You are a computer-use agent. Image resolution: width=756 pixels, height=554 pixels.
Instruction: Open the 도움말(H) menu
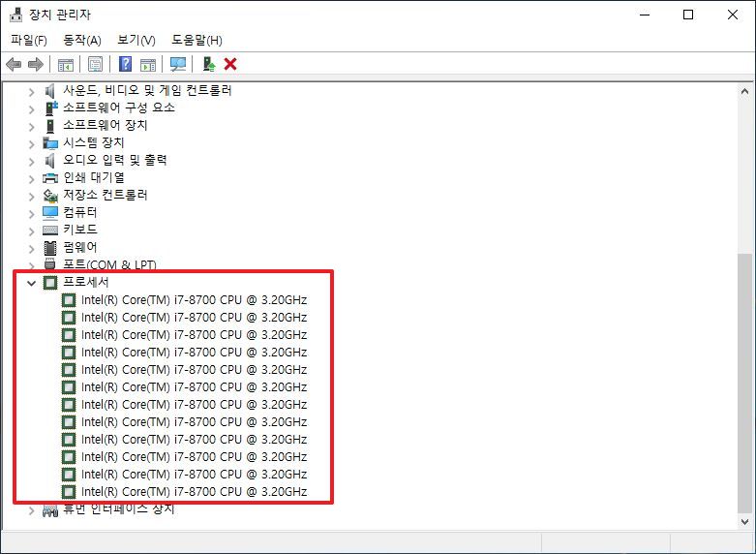pos(197,40)
